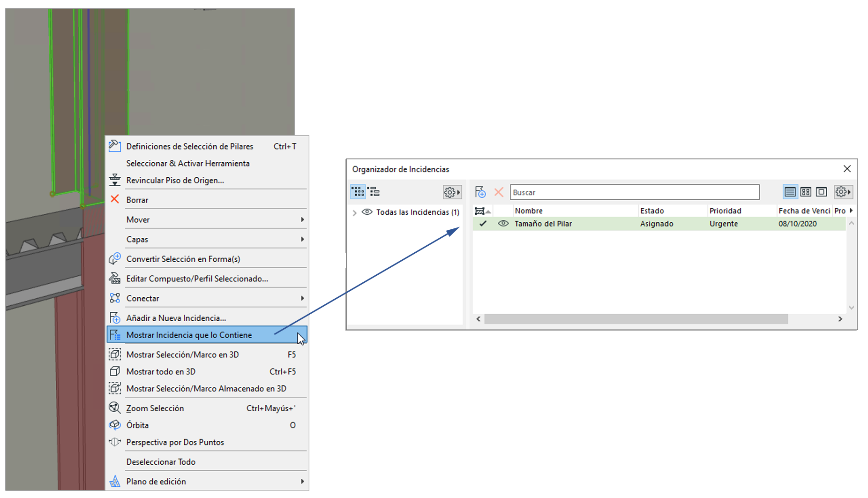
Task: Switch issues to list view layout
Action: (x=790, y=192)
